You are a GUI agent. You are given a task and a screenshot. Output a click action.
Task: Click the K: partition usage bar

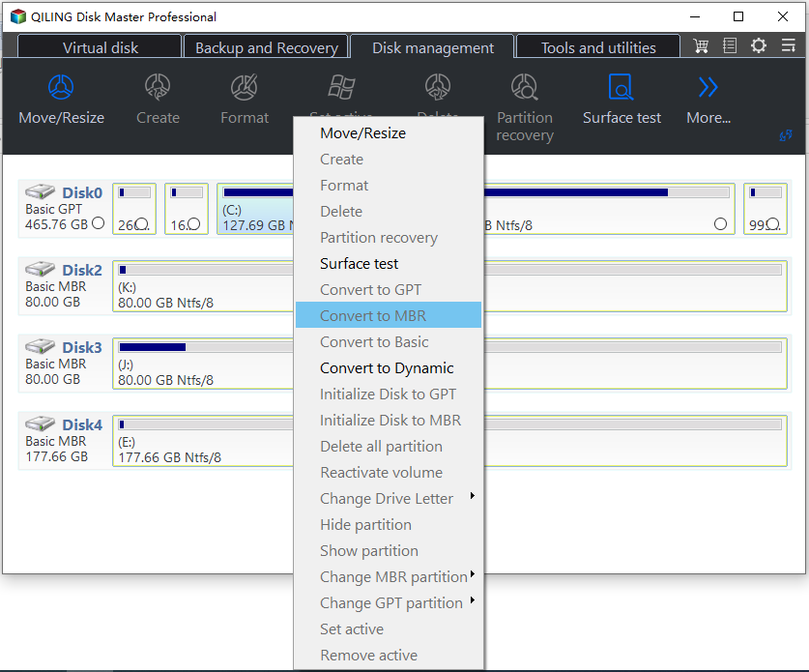pos(206,270)
